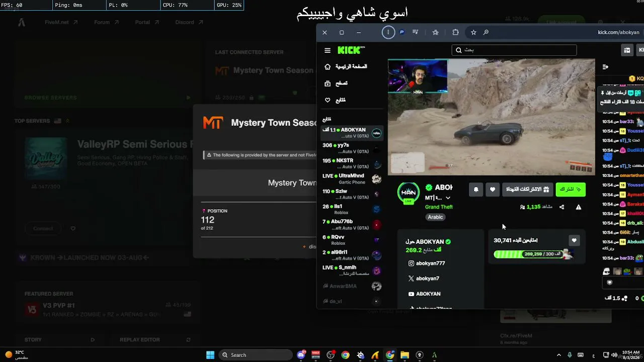Click the ABOKYAN HAN avatar with LIVE badge
Viewport: 644px width, 362px height.
point(409,193)
